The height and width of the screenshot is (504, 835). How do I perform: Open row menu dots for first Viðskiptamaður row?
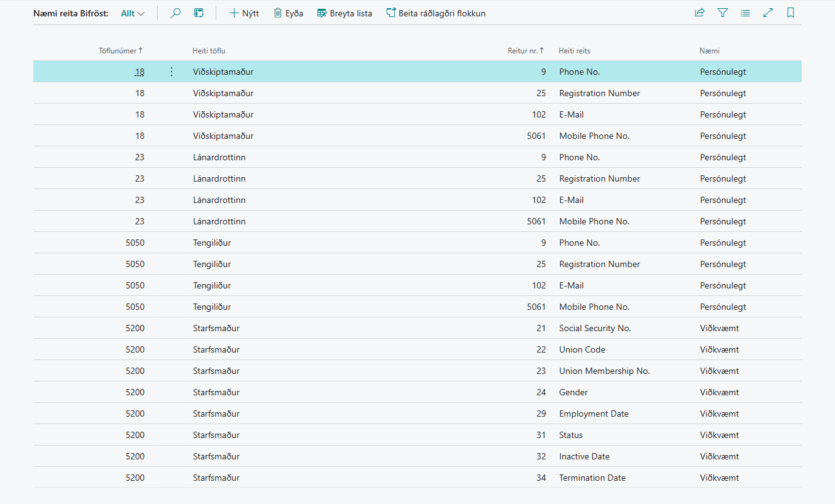[172, 72]
